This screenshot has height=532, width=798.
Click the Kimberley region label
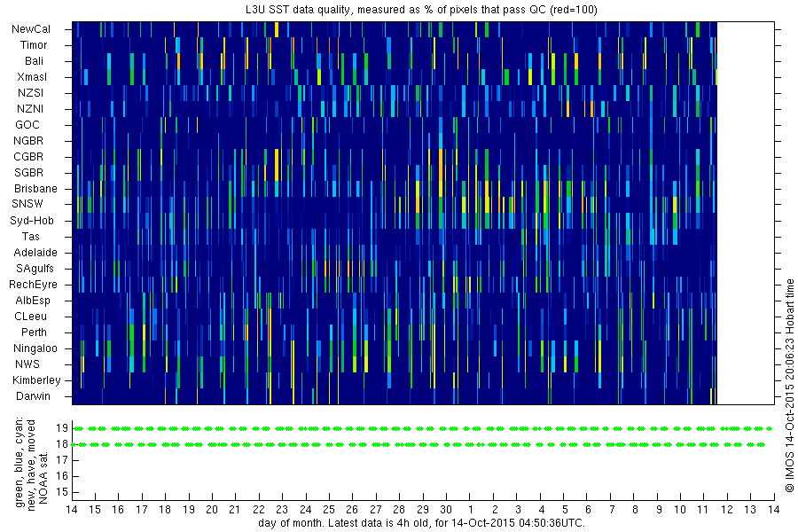click(36, 380)
